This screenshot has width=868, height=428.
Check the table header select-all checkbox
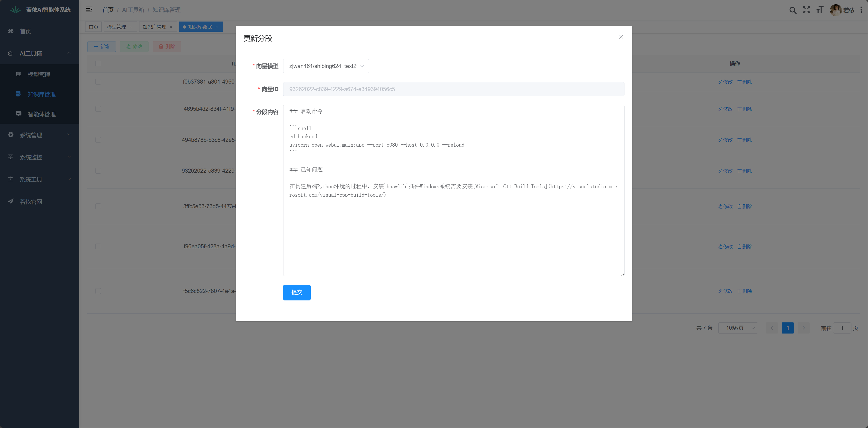click(x=98, y=64)
